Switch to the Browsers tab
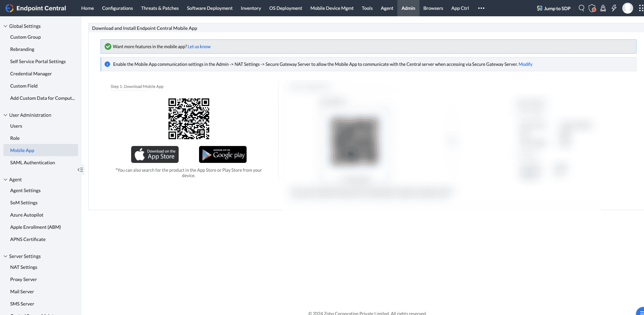The height and width of the screenshot is (315, 644). [433, 8]
